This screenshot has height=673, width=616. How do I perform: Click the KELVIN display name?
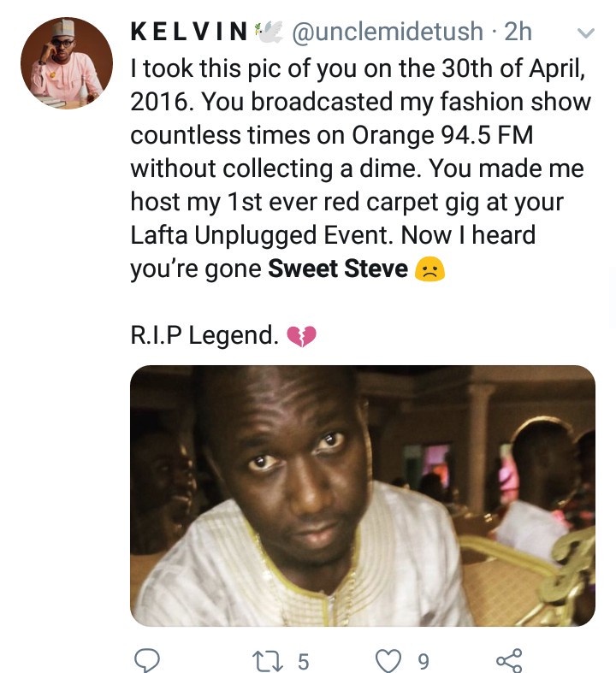pyautogui.click(x=188, y=32)
